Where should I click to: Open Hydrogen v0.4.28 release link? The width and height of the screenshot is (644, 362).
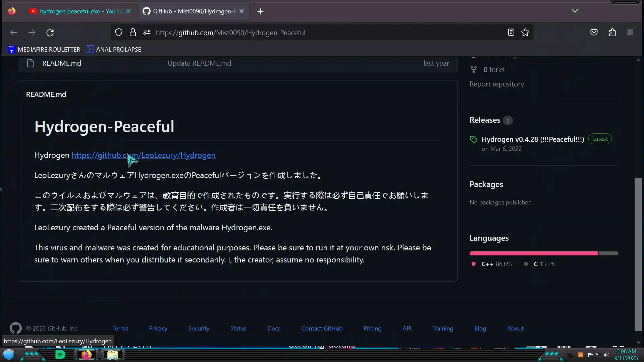point(533,139)
